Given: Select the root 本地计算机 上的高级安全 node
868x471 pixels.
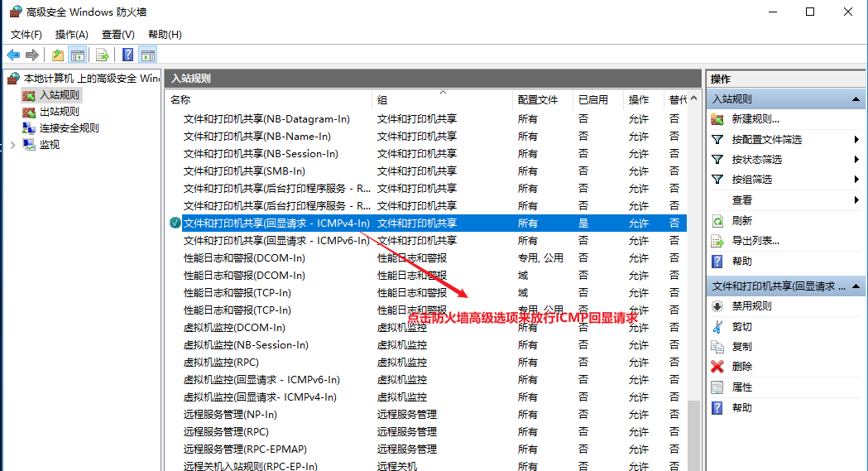Looking at the screenshot, I should (x=91, y=79).
